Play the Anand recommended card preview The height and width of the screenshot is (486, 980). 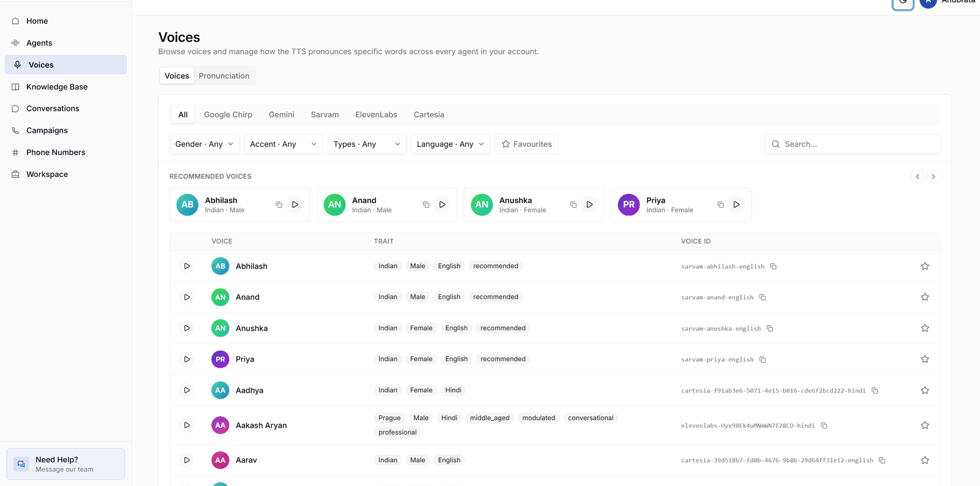[x=442, y=204]
